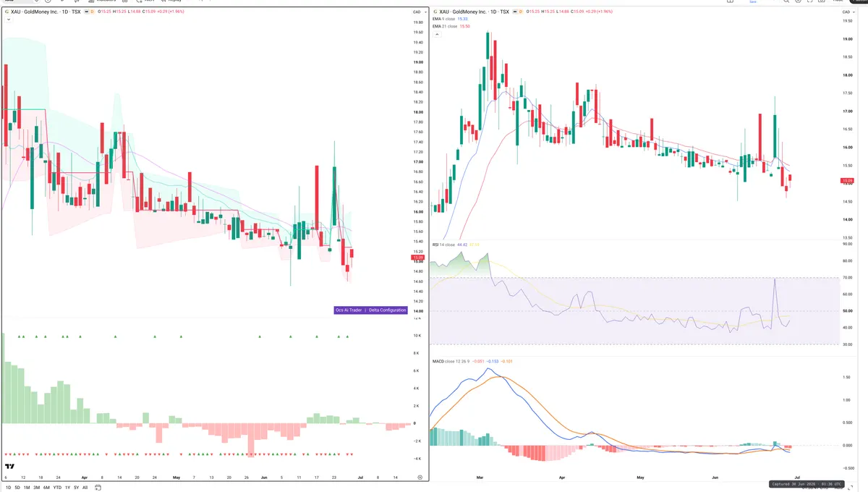Image resolution: width=868 pixels, height=492 pixels.
Task: Click the left chart XAU GoldMoney Inc. title
Action: [x=45, y=12]
